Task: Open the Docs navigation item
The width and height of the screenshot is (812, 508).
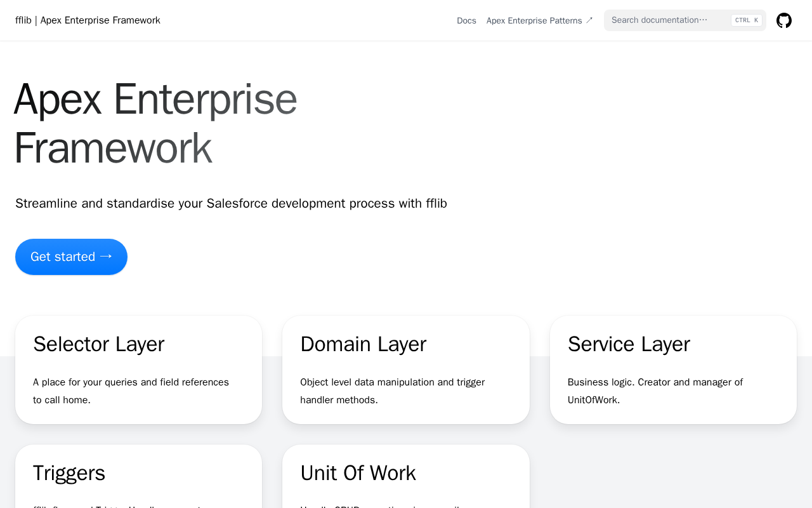Action: [466, 20]
